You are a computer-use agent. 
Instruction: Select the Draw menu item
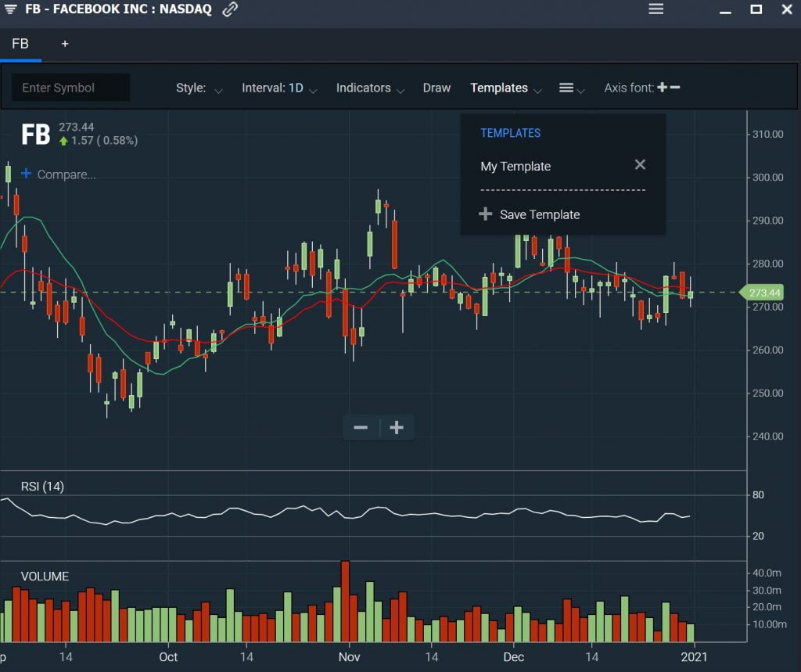436,88
